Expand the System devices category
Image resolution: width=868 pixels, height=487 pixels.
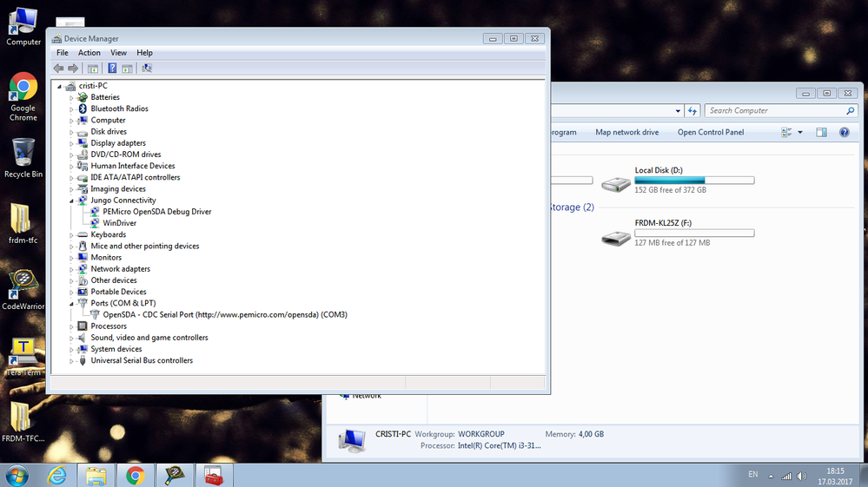pyautogui.click(x=71, y=349)
